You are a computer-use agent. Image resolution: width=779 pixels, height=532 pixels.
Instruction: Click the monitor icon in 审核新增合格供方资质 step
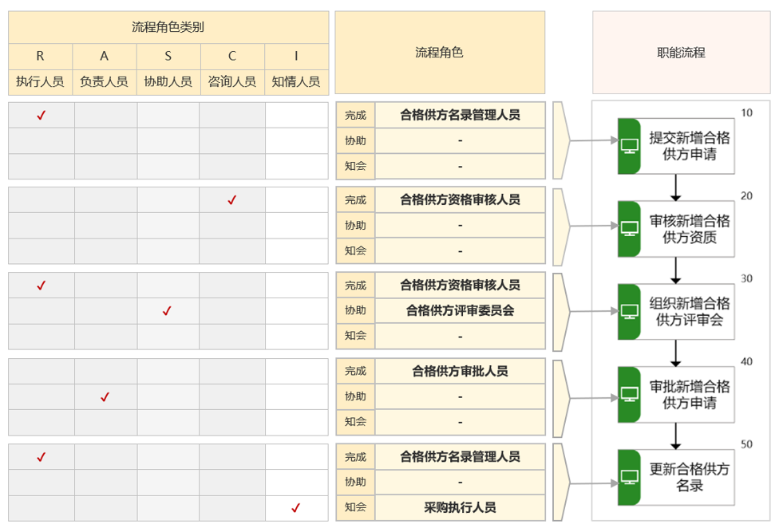[x=630, y=229]
